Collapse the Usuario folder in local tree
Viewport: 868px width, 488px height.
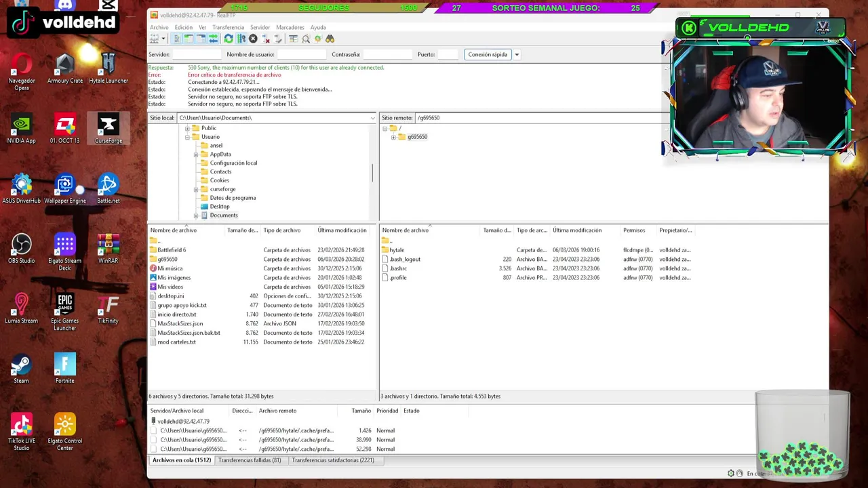[187, 137]
